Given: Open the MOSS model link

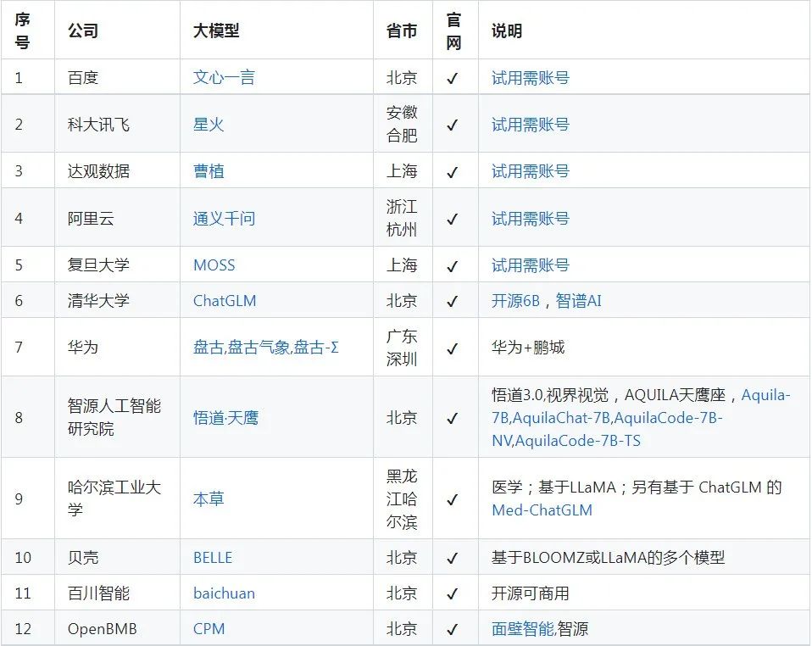Looking at the screenshot, I should click(x=214, y=265).
